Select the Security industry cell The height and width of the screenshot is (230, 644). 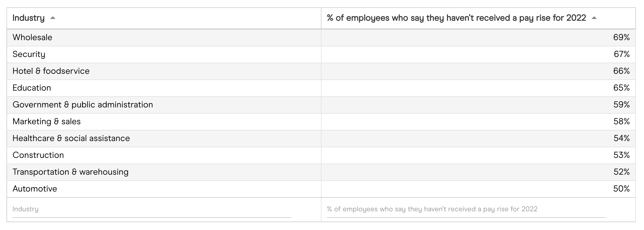pyautogui.click(x=29, y=54)
